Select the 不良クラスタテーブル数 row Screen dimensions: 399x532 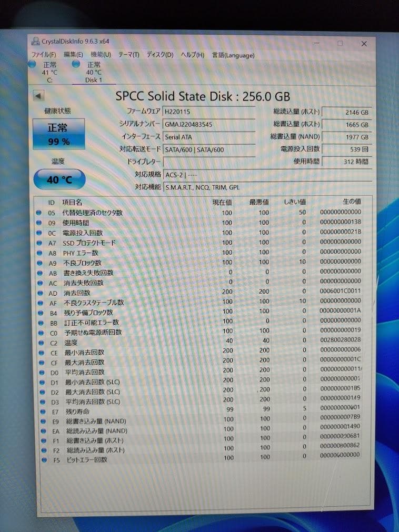(x=200, y=302)
